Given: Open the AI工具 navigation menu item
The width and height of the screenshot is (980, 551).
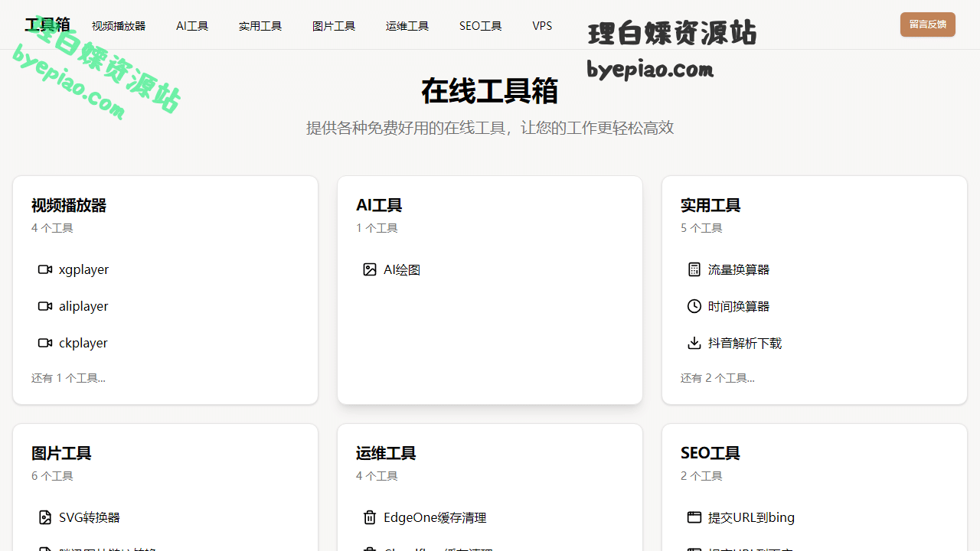Looking at the screenshot, I should click(x=192, y=26).
